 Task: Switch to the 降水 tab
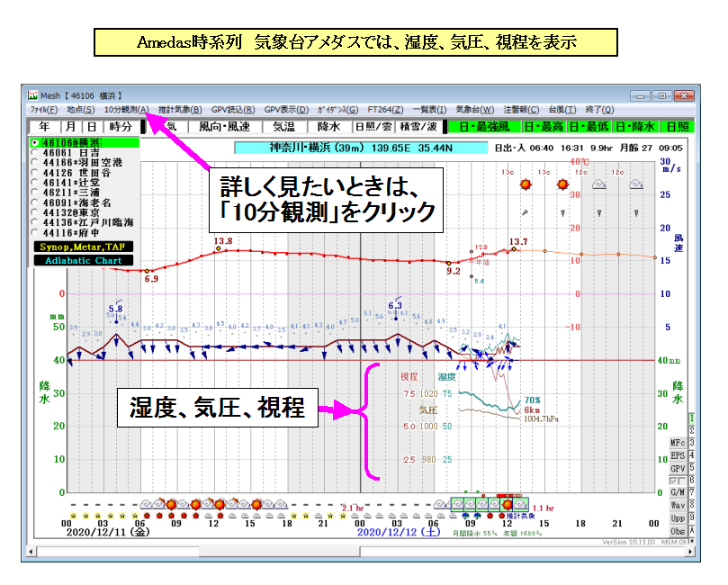point(328,127)
